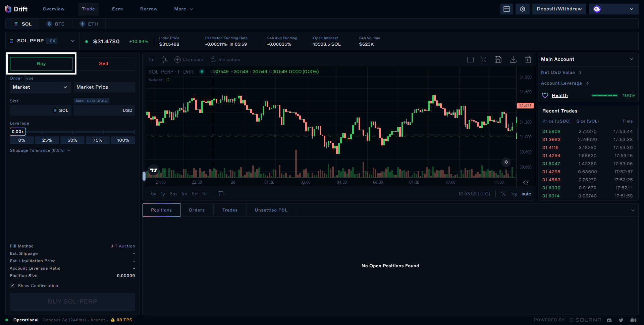Open the Borrow page

point(149,9)
